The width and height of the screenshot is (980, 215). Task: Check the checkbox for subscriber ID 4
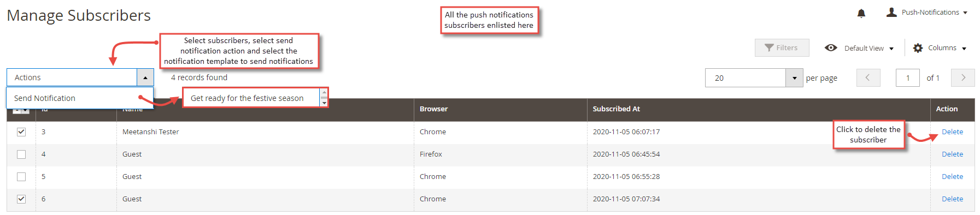[21, 154]
